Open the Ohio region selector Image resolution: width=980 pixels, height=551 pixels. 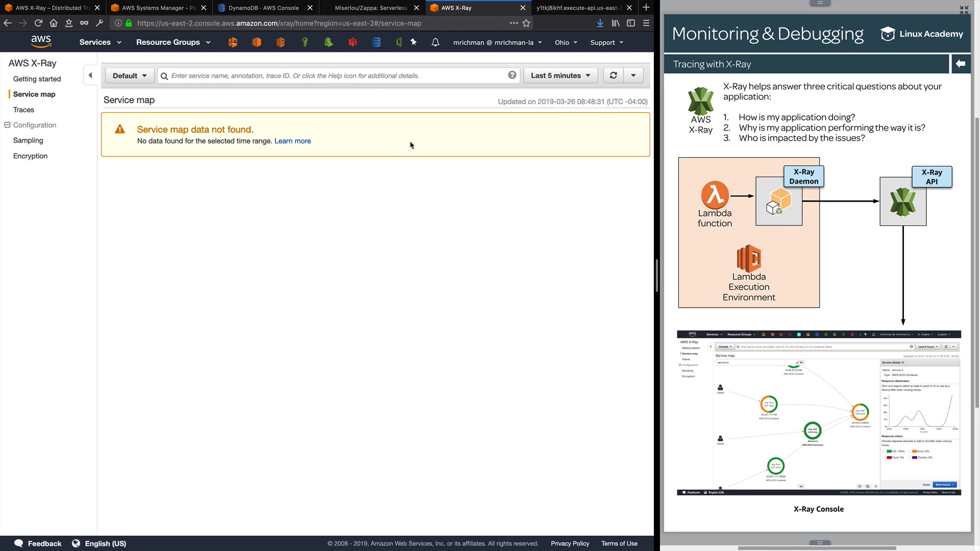click(566, 42)
